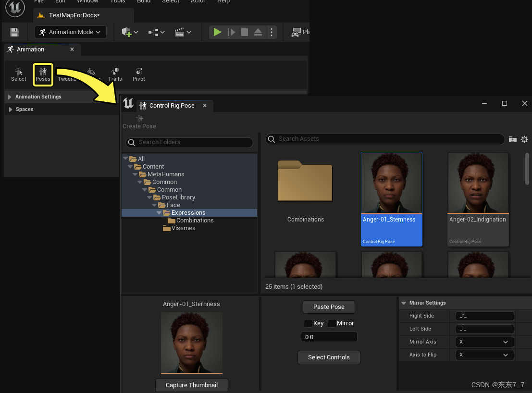The image size is (532, 393).
Task: Open the asset view settings gear
Action: click(524, 139)
